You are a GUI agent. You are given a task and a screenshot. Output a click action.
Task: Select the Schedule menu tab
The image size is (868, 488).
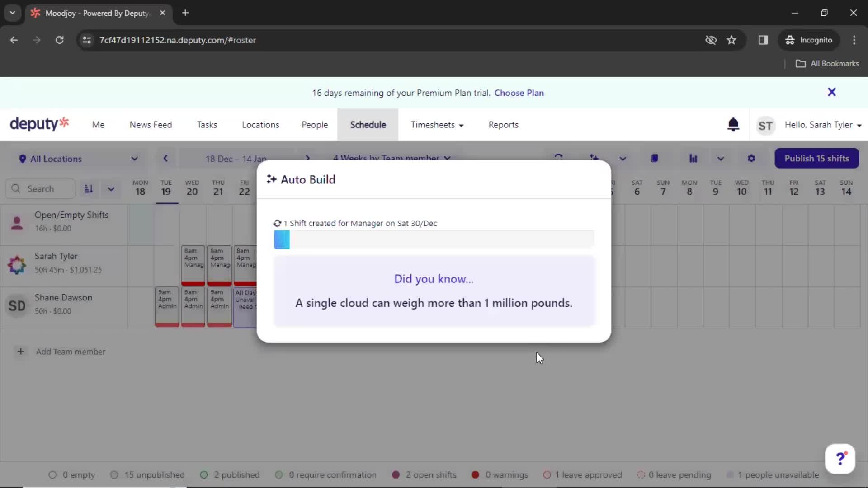tap(368, 125)
